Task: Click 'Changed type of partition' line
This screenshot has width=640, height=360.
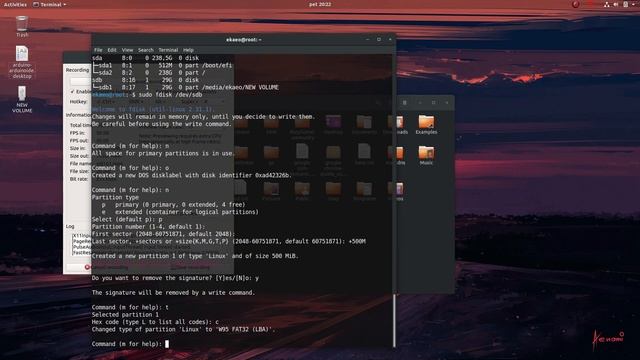Action: coord(183,329)
